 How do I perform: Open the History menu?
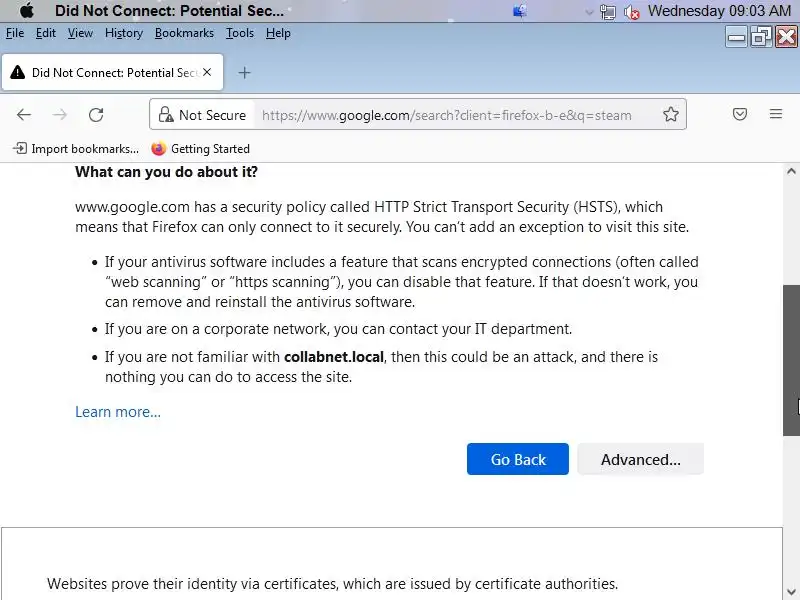coord(123,33)
